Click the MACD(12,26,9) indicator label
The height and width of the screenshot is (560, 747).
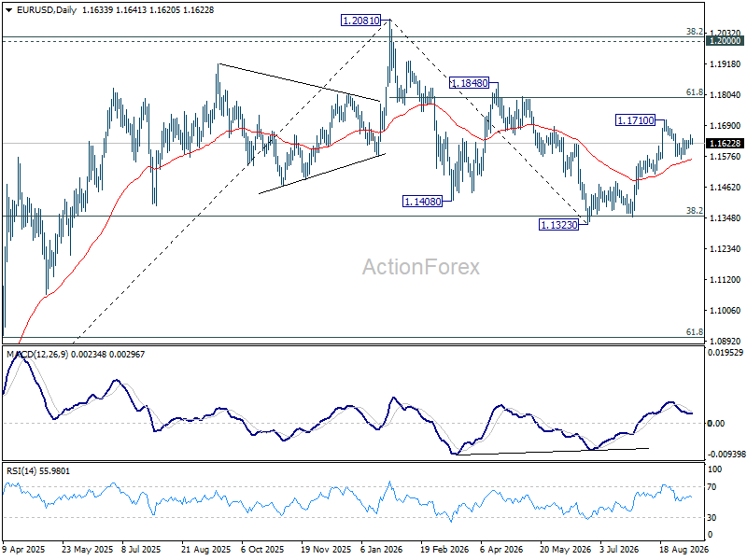point(37,355)
